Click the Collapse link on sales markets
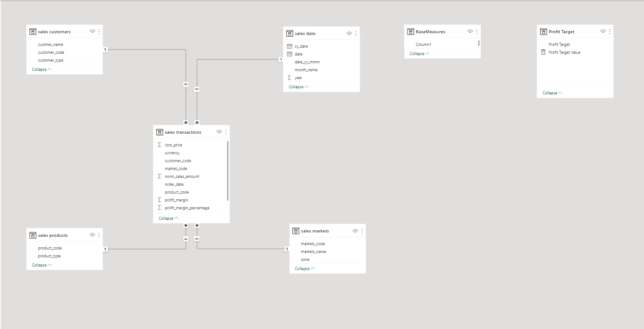The height and width of the screenshot is (329, 644). click(x=301, y=268)
